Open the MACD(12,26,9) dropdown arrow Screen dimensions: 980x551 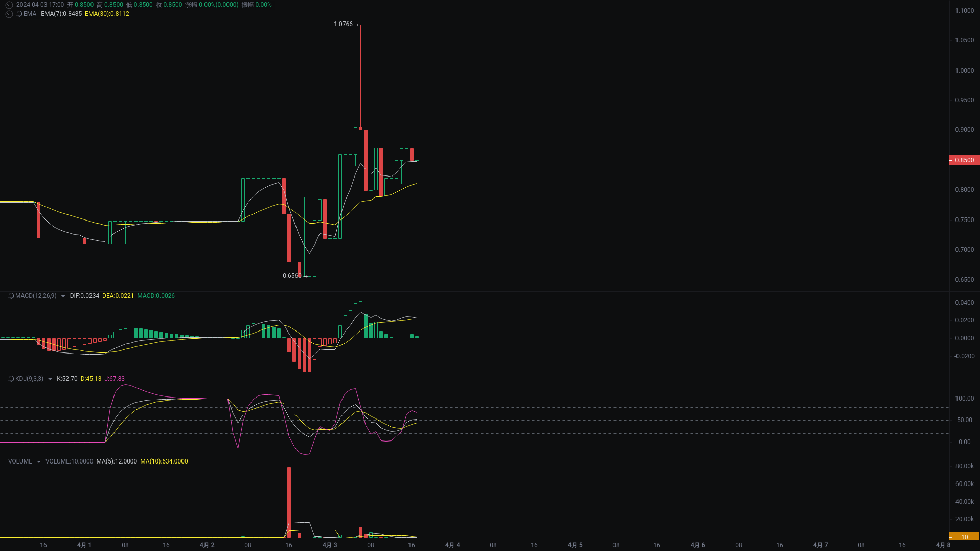pyautogui.click(x=63, y=296)
